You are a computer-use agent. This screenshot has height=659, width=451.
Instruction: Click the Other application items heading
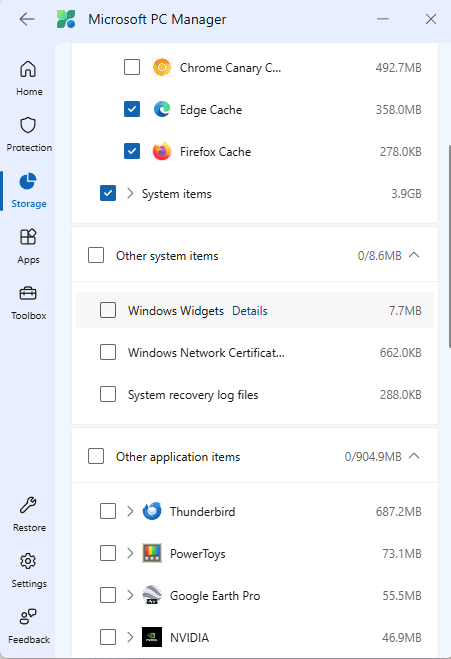(x=178, y=457)
